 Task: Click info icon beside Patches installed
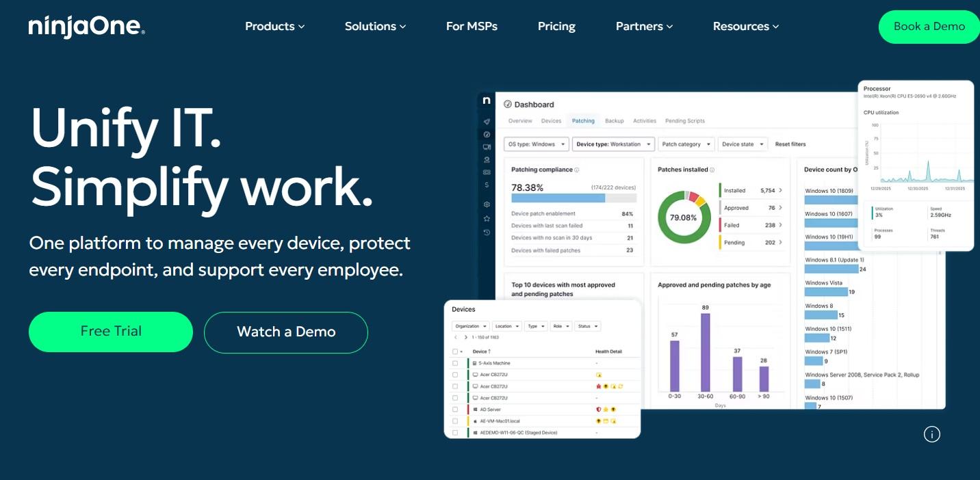click(712, 170)
